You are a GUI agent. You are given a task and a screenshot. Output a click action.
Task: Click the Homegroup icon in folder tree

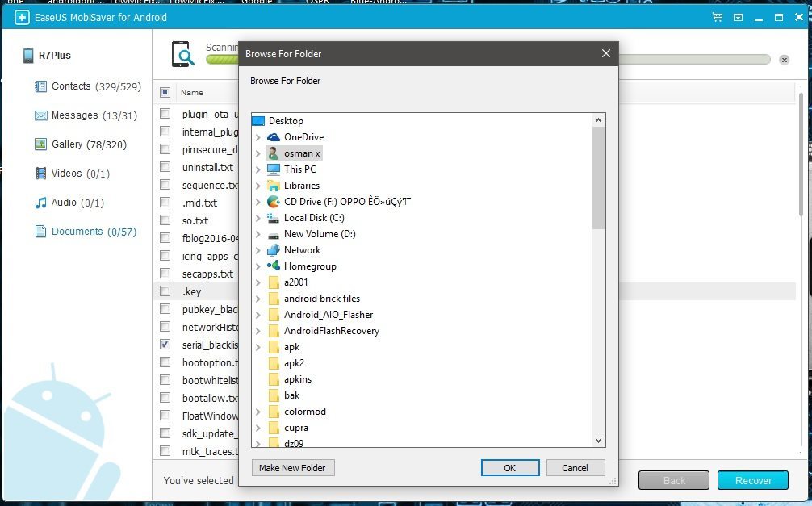pyautogui.click(x=273, y=266)
